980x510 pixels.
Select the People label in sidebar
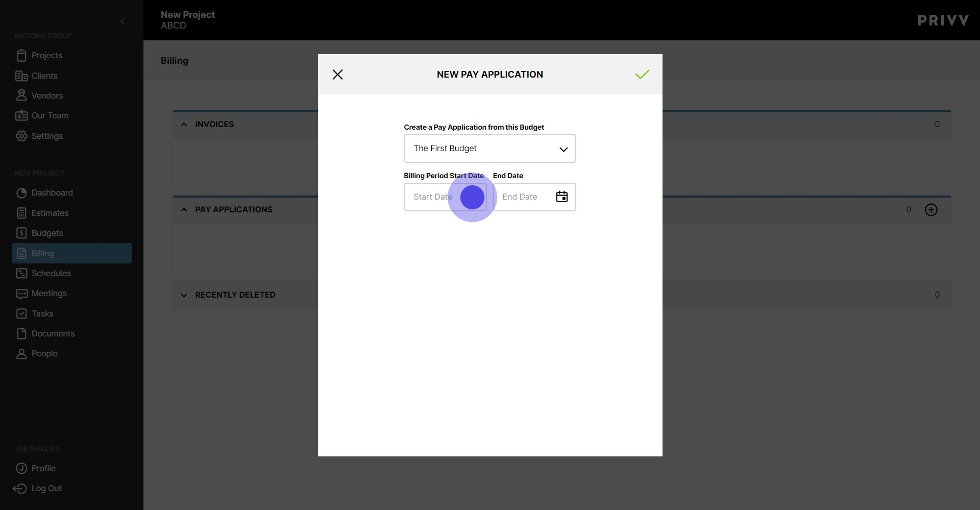44,353
